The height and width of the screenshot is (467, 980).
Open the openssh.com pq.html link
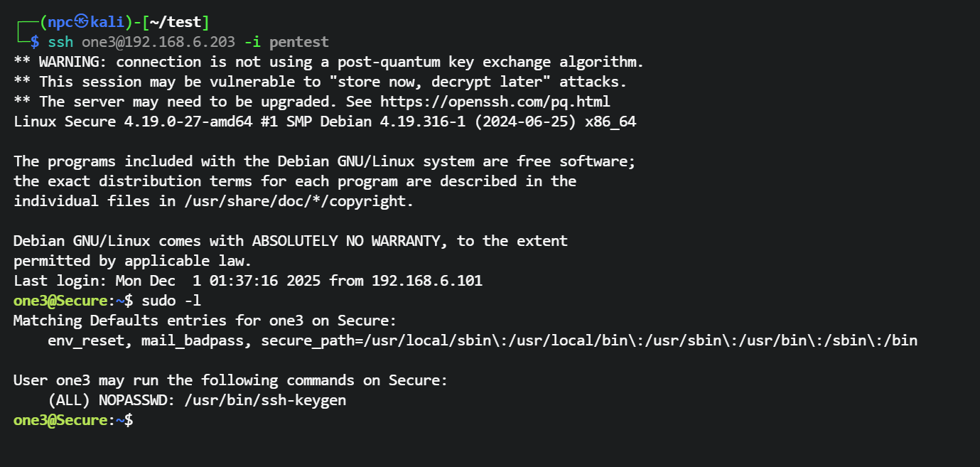click(495, 102)
